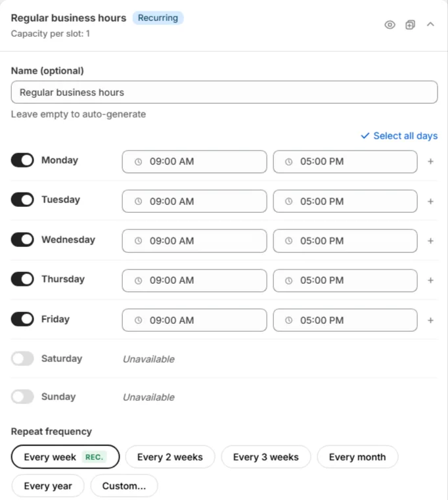
Task: Pick Every year repeat option
Action: [x=48, y=486]
